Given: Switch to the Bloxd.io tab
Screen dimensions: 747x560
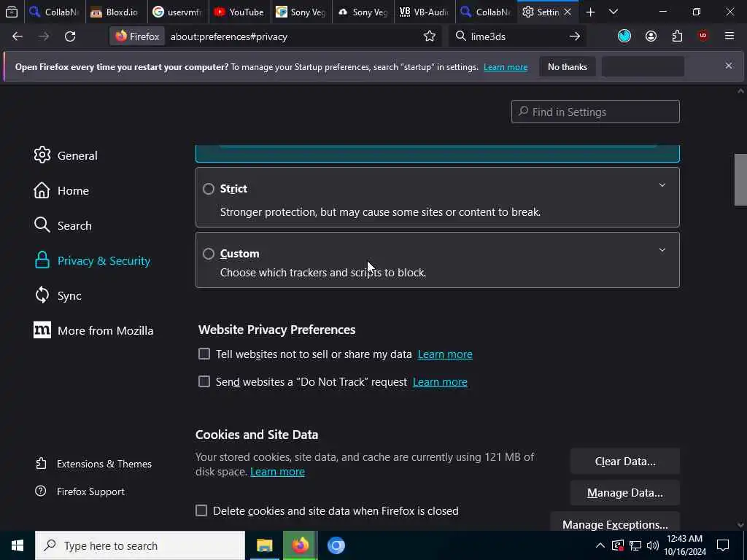Looking at the screenshot, I should pos(116,12).
